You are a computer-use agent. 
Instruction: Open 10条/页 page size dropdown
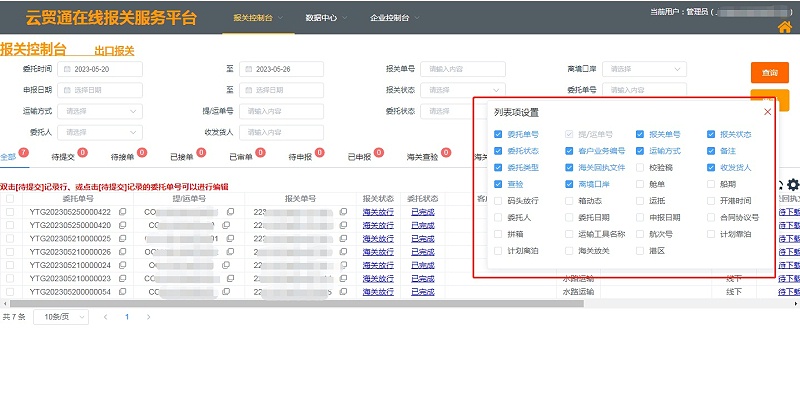point(61,317)
